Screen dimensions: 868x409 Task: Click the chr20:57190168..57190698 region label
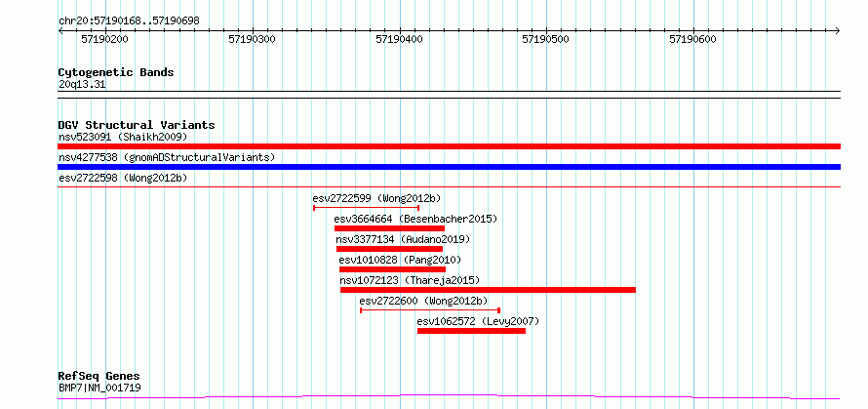129,21
